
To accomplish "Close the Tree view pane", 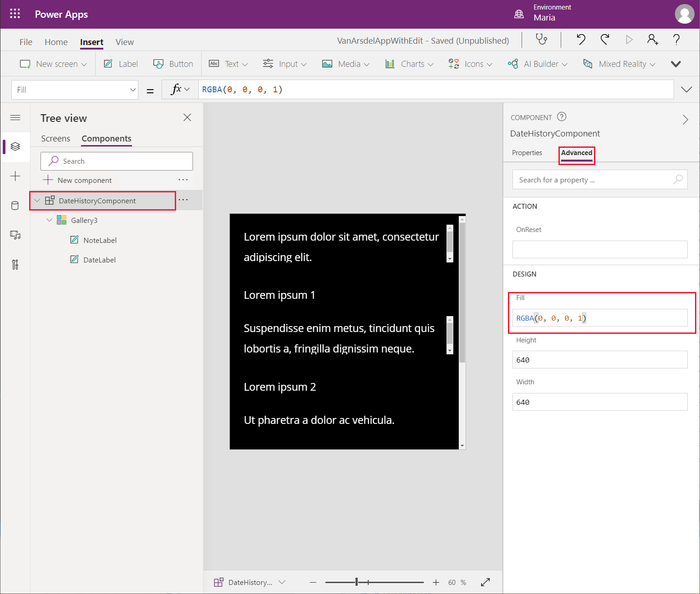I will [187, 117].
